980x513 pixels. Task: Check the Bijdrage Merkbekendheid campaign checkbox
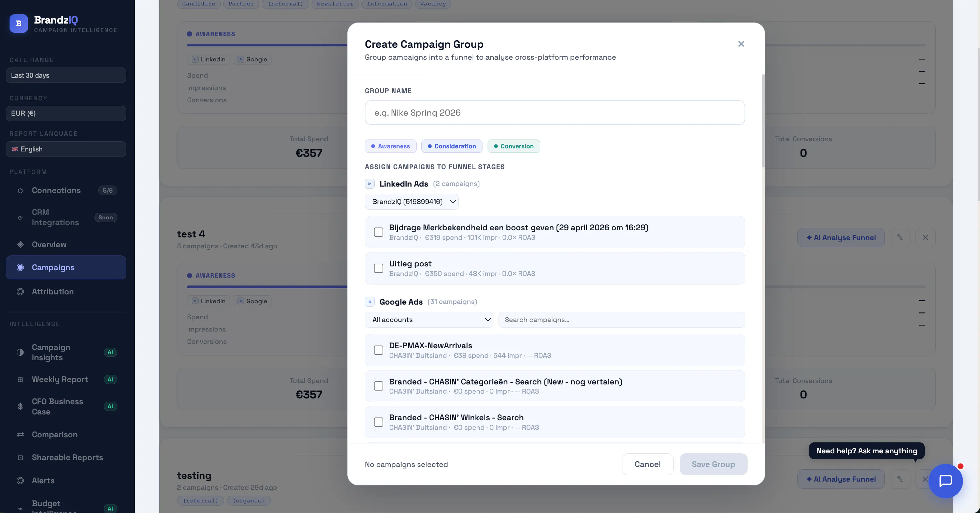pos(378,232)
